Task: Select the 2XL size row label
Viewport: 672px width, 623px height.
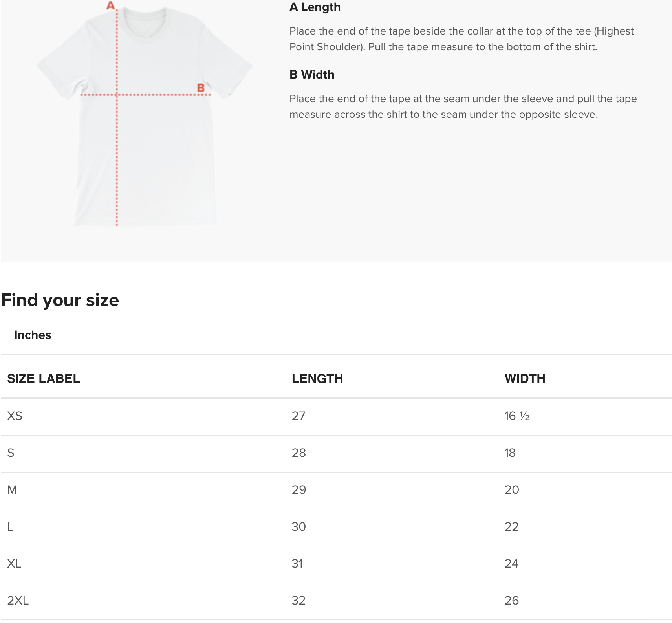Action: coord(18,601)
